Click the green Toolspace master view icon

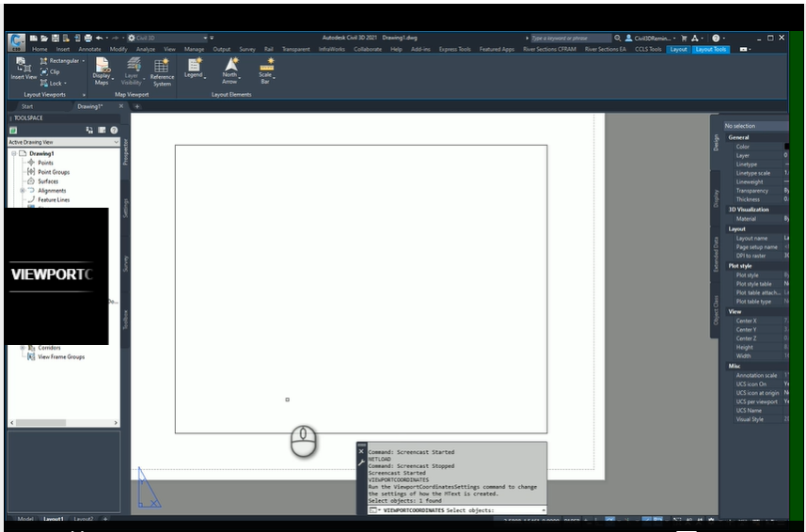point(13,131)
